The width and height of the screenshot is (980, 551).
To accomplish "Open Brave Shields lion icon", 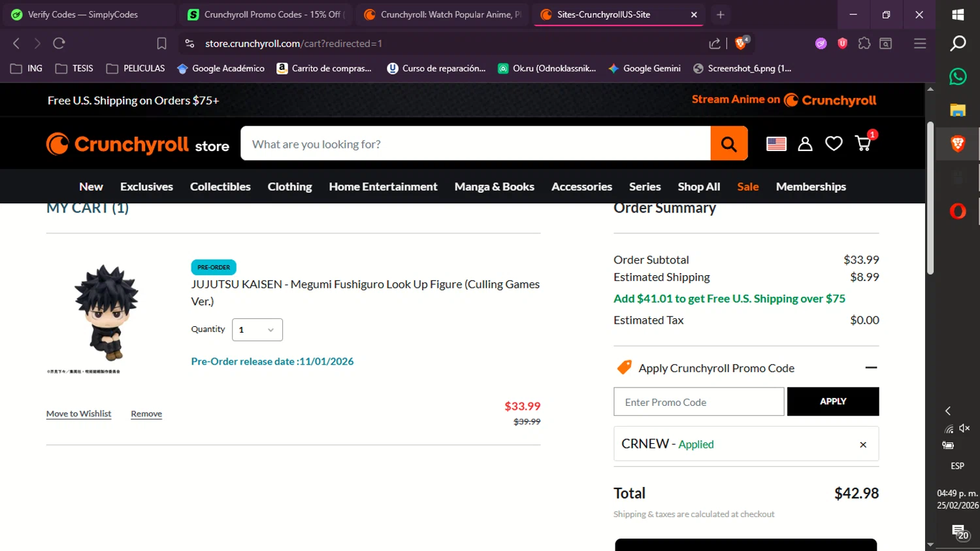I will tap(742, 43).
